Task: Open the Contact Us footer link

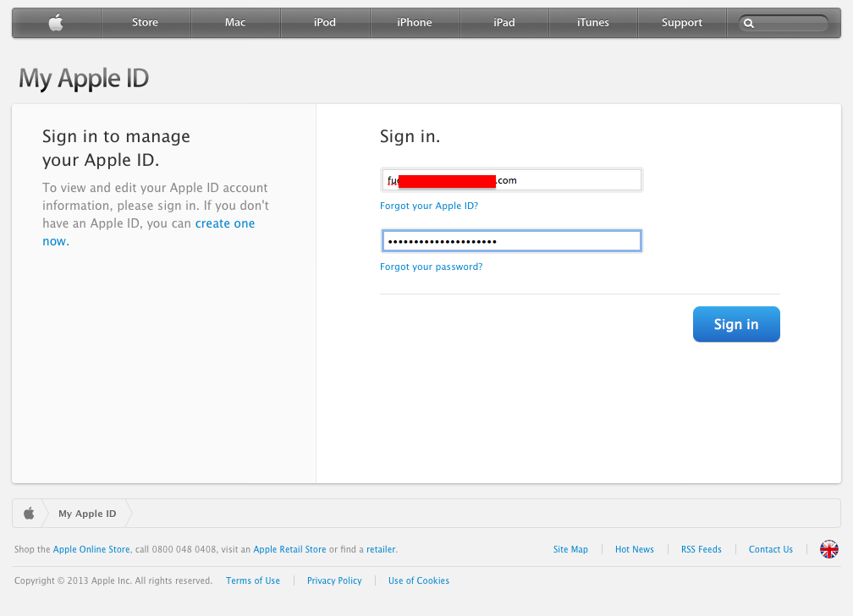Action: pyautogui.click(x=770, y=550)
